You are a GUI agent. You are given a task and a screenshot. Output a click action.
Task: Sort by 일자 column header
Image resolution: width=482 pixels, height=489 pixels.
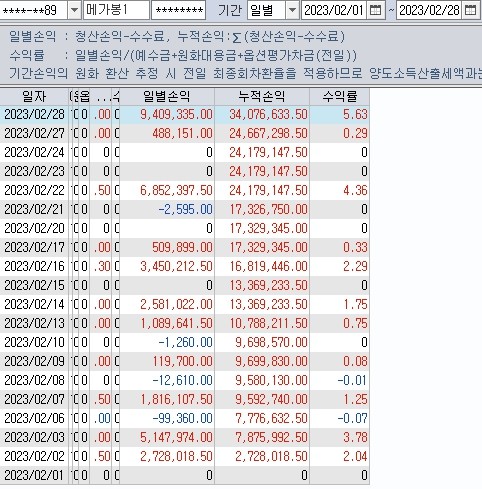coord(34,97)
